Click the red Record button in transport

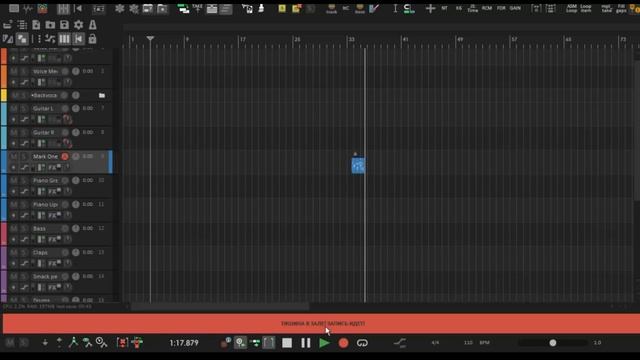[343, 343]
